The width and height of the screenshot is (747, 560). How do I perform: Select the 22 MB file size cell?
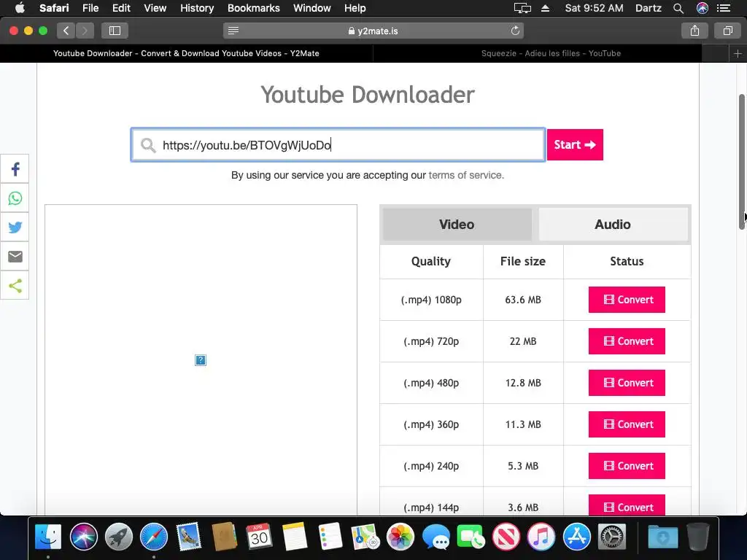click(523, 341)
